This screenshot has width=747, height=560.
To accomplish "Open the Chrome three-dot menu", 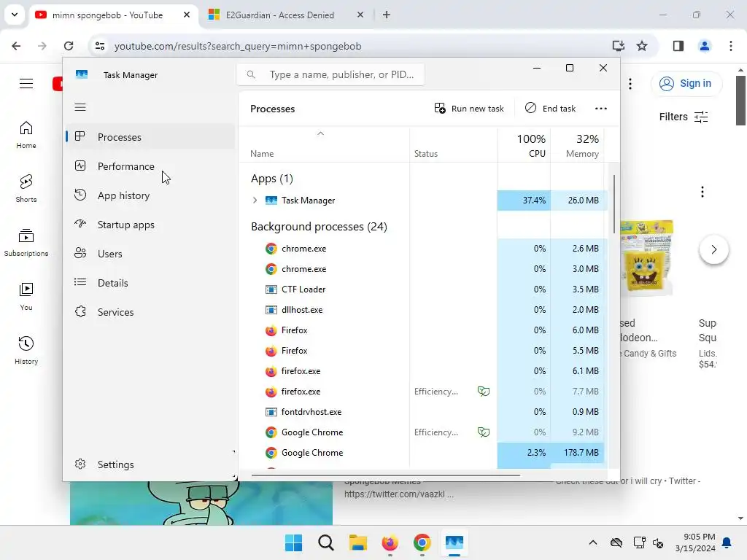I will (731, 46).
